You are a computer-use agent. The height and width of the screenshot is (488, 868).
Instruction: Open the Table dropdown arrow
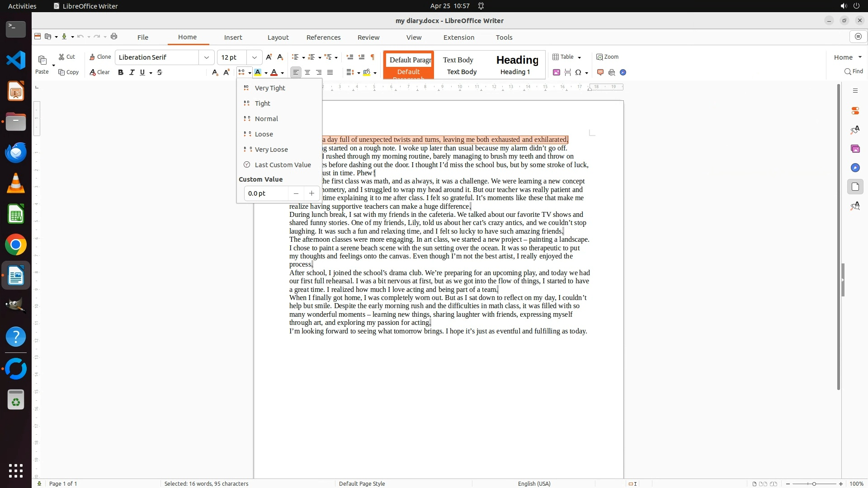579,57
